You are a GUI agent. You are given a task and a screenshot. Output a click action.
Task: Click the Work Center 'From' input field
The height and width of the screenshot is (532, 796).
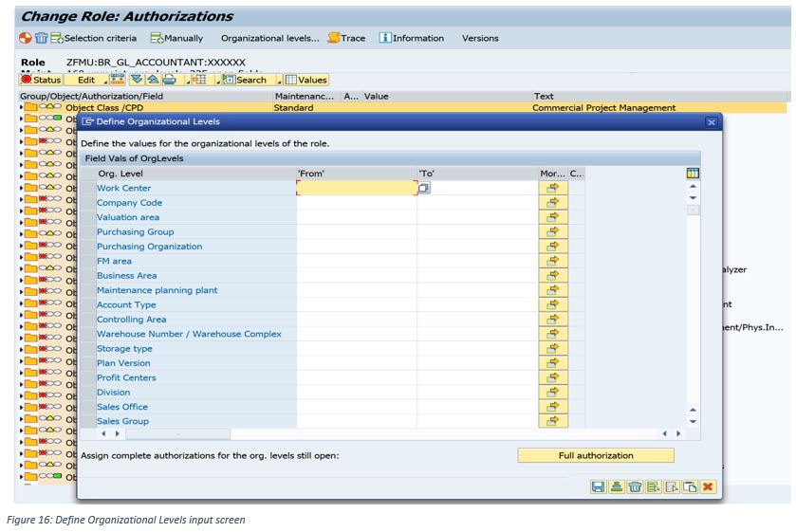pos(357,188)
